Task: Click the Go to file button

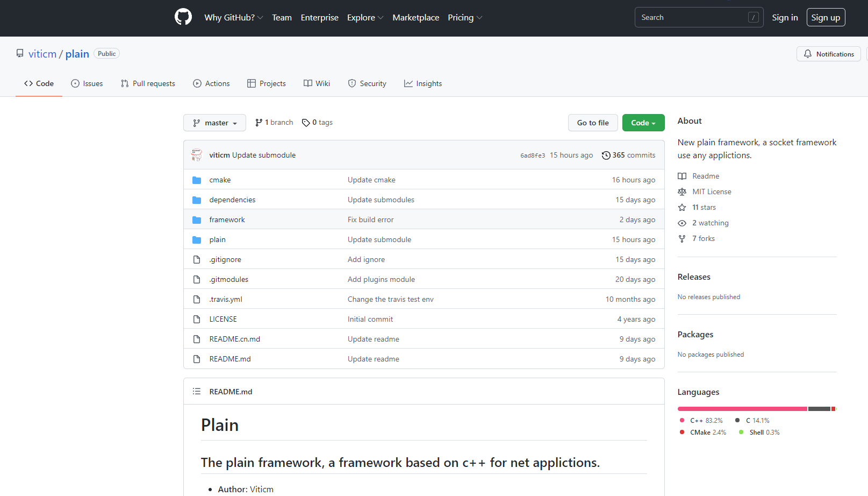Action: tap(593, 123)
